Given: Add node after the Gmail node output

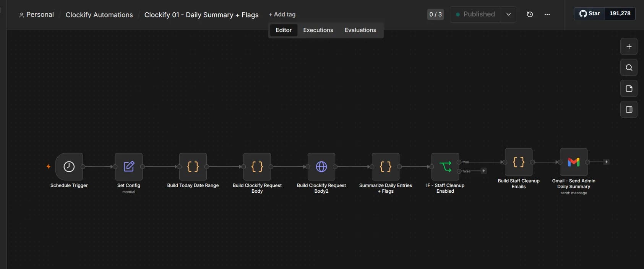Looking at the screenshot, I should [x=606, y=162].
